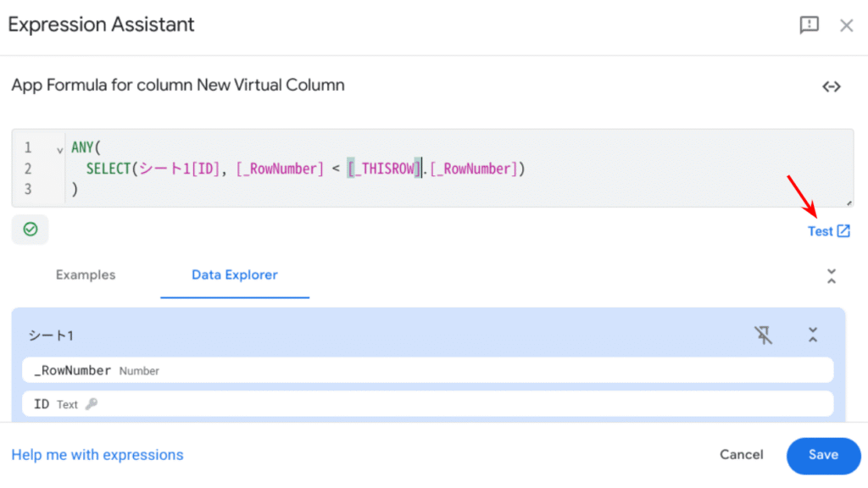This screenshot has height=488, width=868.
Task: Collapse the Examples and Data Explorer panel
Action: pos(831,276)
